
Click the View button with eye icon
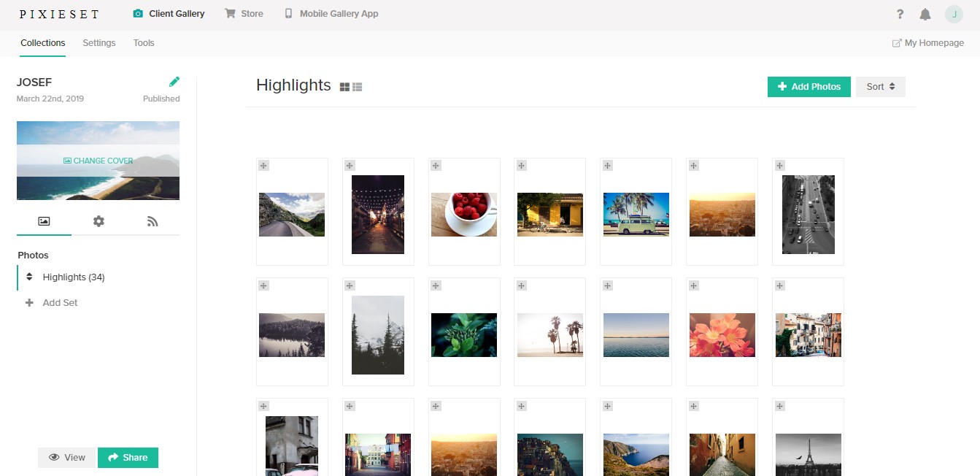click(x=66, y=458)
